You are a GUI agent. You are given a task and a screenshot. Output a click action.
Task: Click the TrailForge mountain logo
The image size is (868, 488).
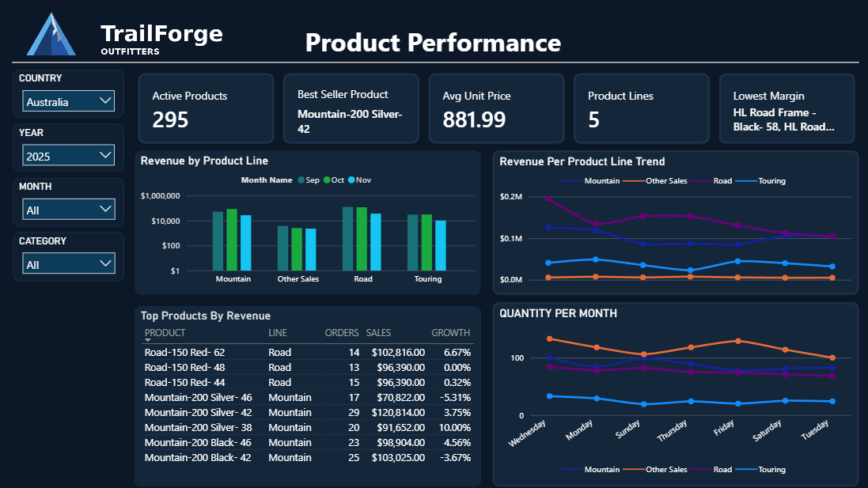(x=52, y=33)
